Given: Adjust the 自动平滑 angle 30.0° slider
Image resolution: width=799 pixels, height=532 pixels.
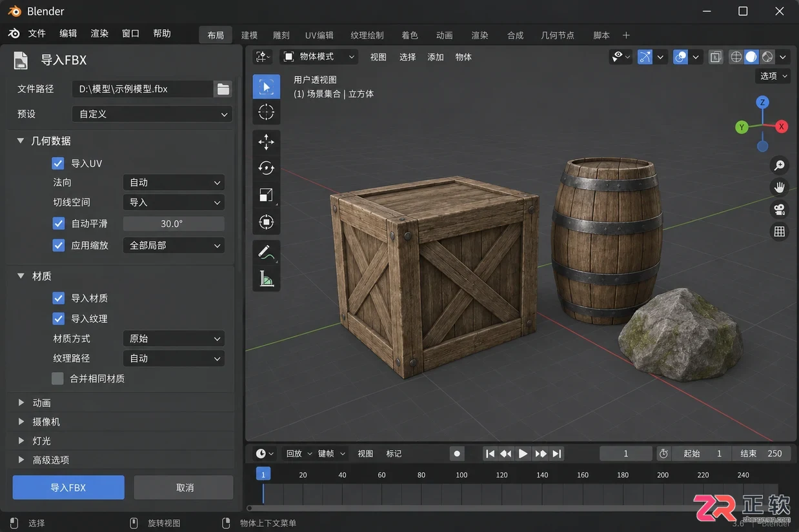Looking at the screenshot, I should (x=174, y=224).
